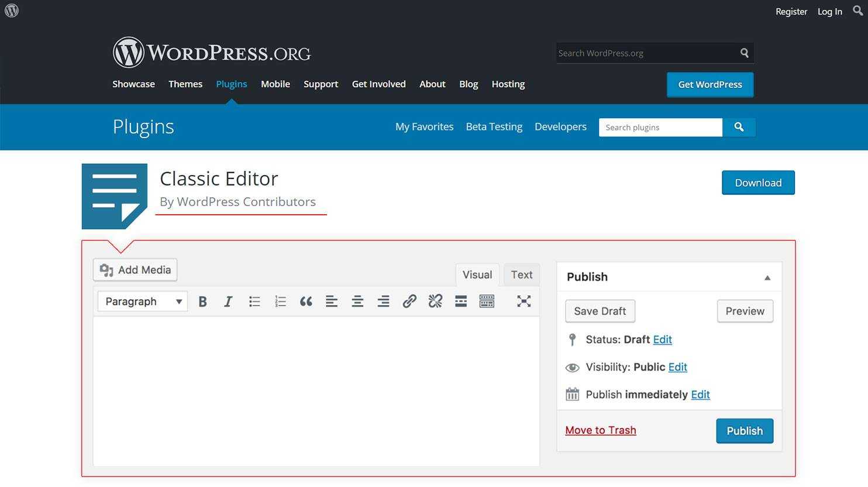Image resolution: width=868 pixels, height=487 pixels.
Task: Insert a numbered list
Action: click(280, 301)
